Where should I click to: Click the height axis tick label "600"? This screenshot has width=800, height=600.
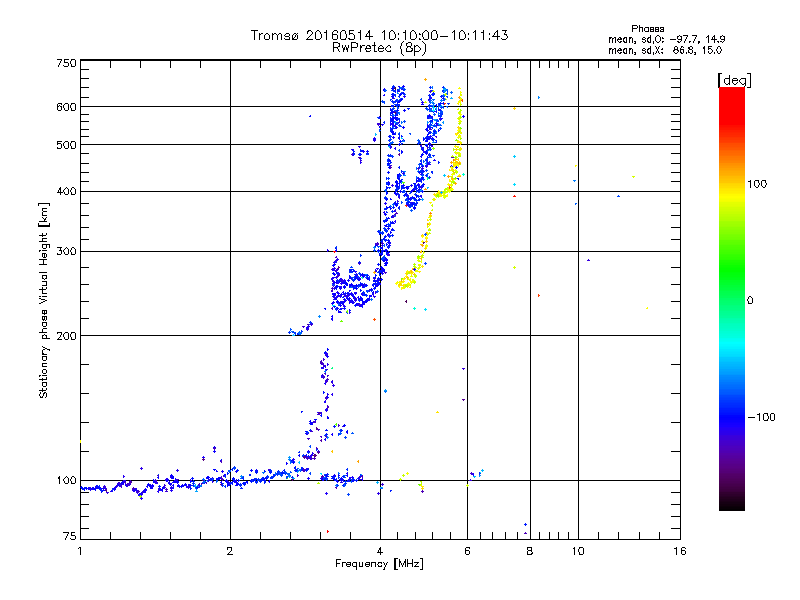point(66,107)
